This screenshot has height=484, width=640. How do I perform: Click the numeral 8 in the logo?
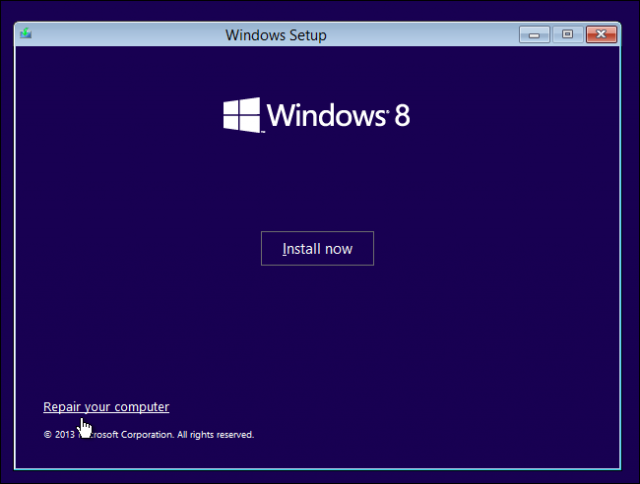tap(401, 115)
